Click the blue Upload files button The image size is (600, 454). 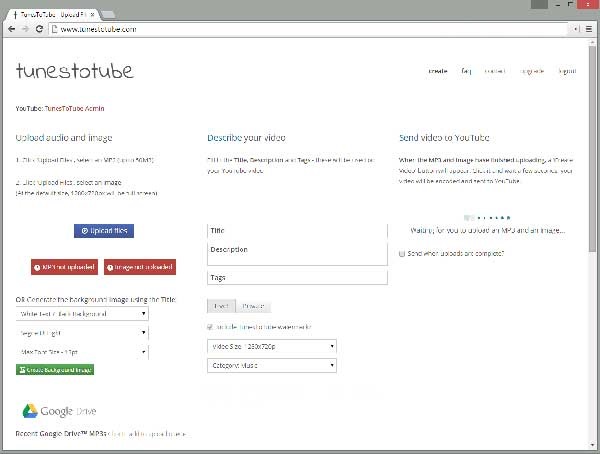104,231
